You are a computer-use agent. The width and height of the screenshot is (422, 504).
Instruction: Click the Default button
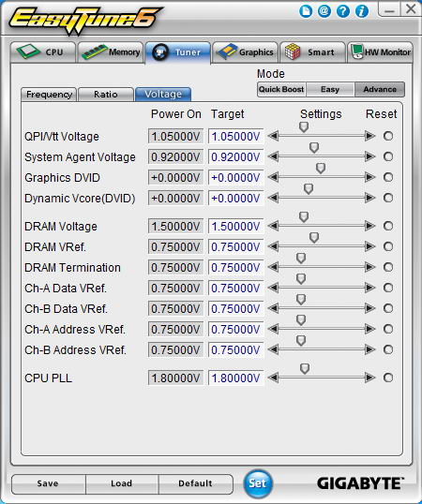tap(196, 483)
